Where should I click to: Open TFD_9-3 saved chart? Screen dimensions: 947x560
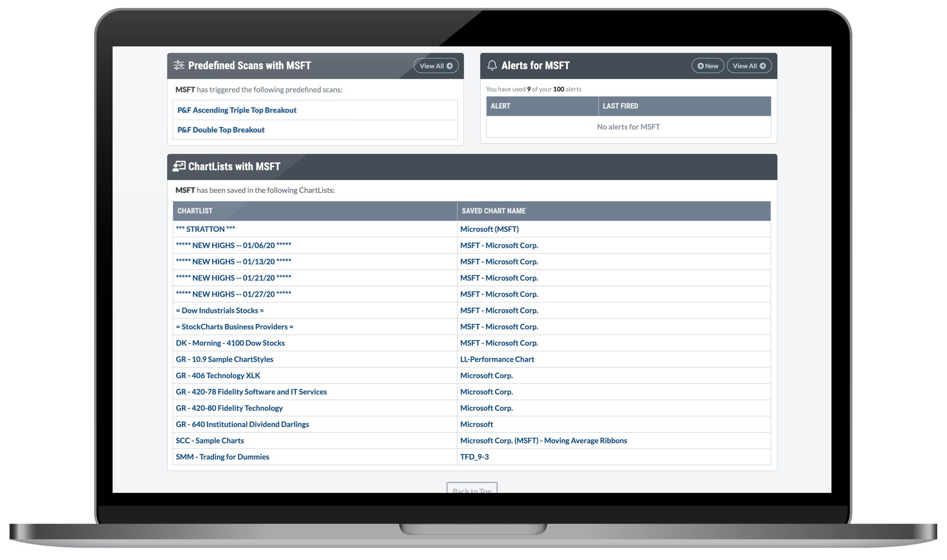pos(474,457)
